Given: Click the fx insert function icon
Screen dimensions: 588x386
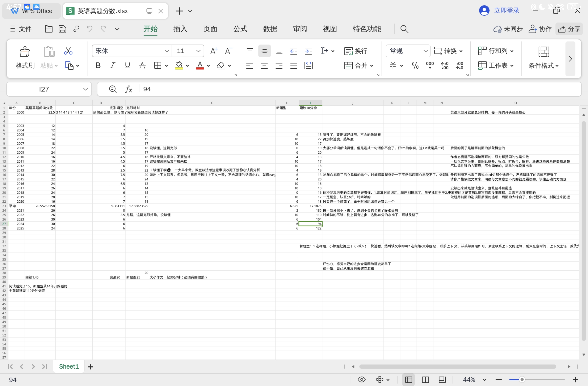Looking at the screenshot, I should [x=129, y=89].
